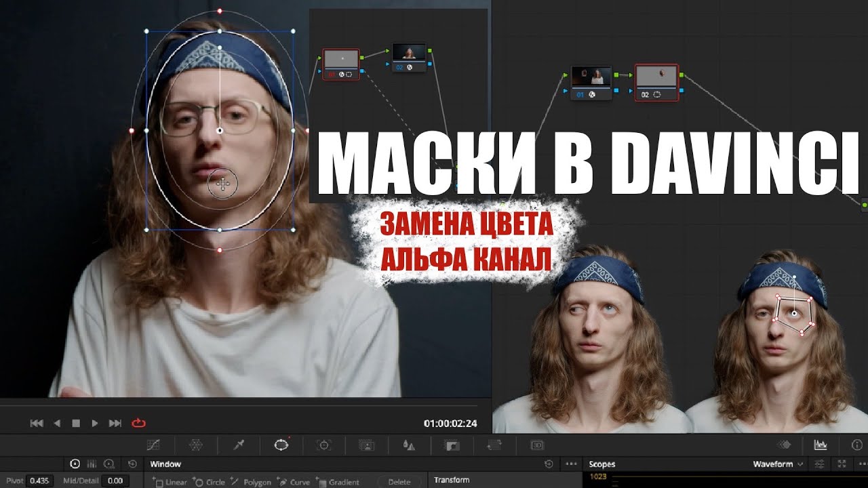868x488 pixels.
Task: Add a Circle window
Action: [210, 482]
